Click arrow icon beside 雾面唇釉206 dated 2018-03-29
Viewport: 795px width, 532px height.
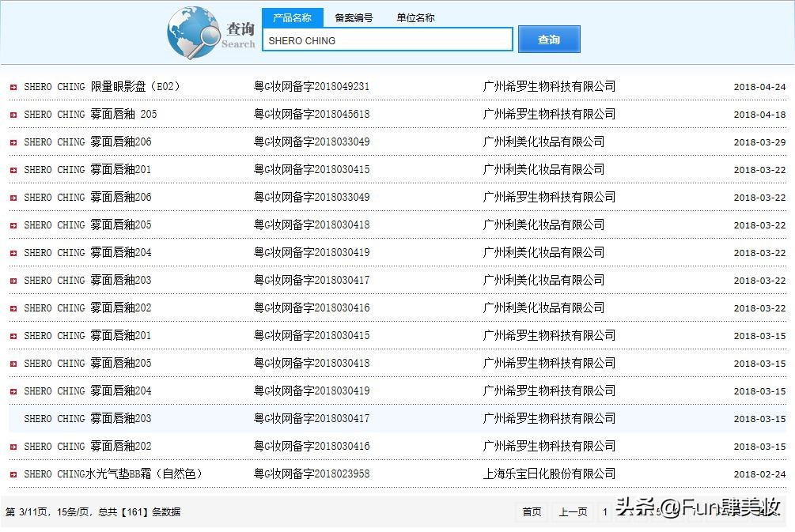12,141
